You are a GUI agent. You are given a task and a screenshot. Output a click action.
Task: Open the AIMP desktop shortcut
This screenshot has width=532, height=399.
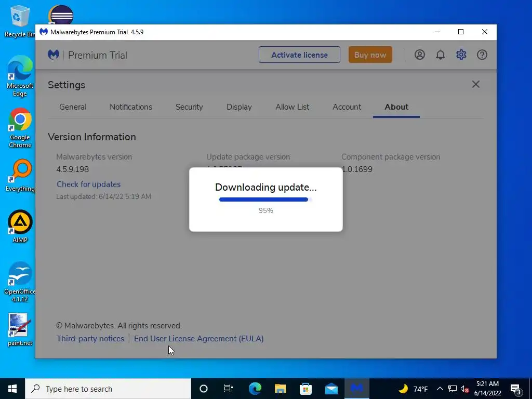(20, 227)
